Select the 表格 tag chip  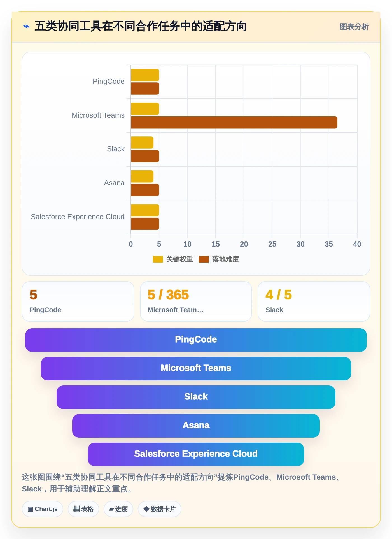[83, 509]
